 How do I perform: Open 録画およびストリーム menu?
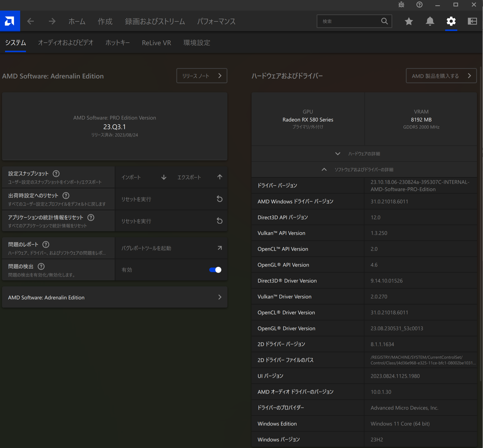[x=155, y=21]
